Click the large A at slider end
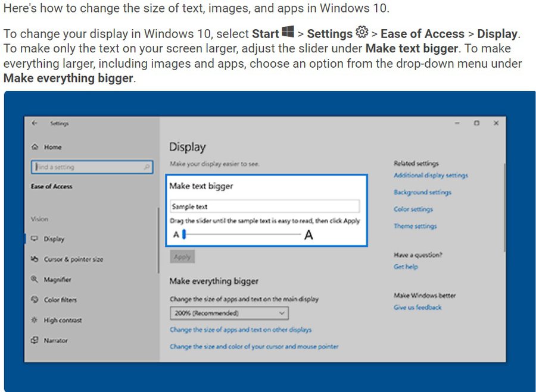 308,234
